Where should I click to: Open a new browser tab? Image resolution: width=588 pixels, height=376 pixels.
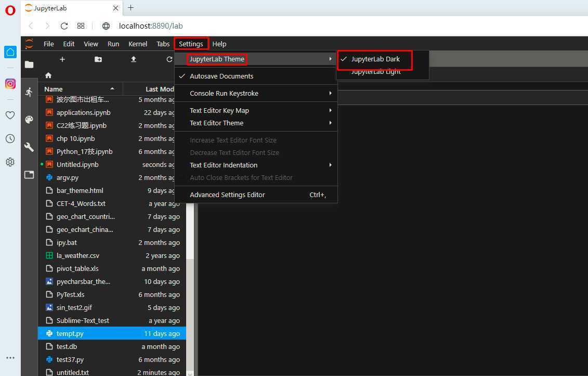(131, 7)
